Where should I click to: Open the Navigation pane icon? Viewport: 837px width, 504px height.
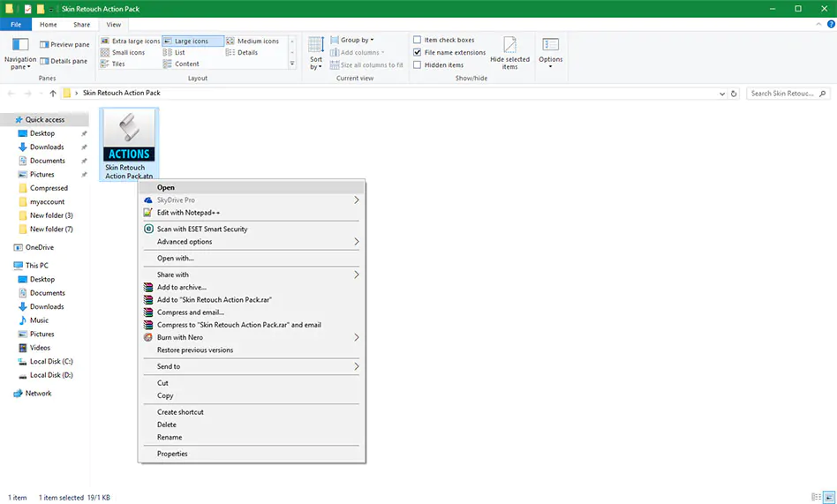(20, 44)
